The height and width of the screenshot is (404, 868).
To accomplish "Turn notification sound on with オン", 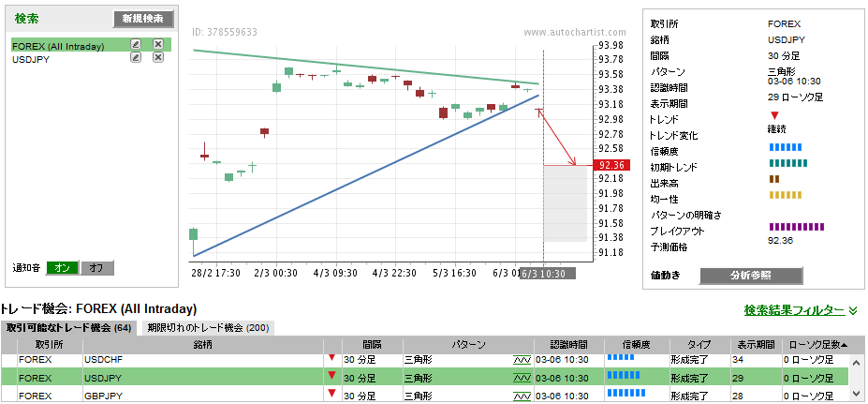I will [x=62, y=268].
